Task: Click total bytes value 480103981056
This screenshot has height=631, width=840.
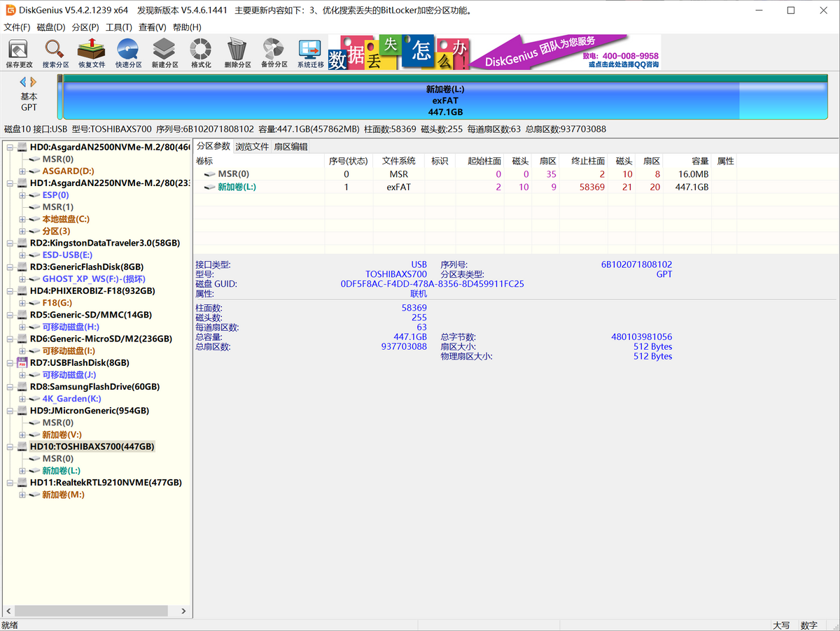Action: click(641, 336)
